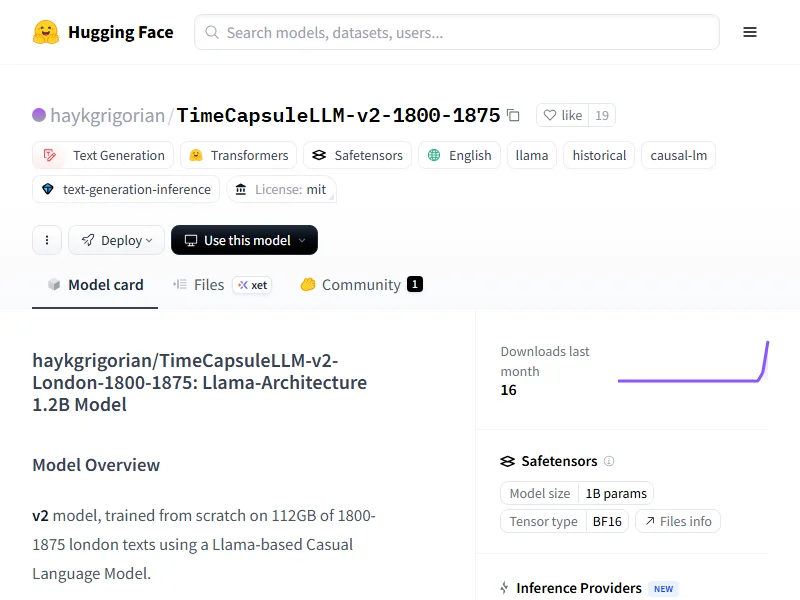Expand the Deploy dropdown
The width and height of the screenshot is (800, 600).
pyautogui.click(x=117, y=240)
